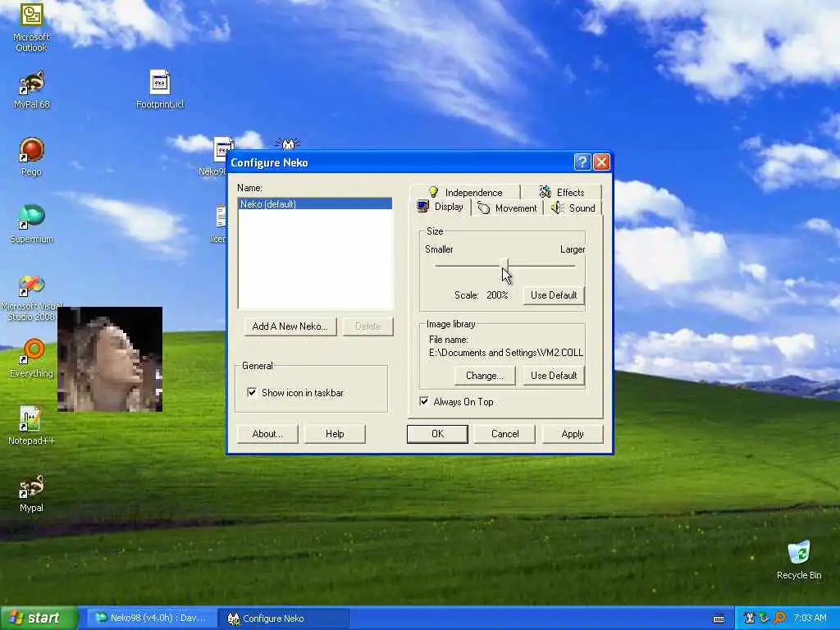Switch to the Independence tab
Image resolution: width=840 pixels, height=630 pixels.
(x=465, y=192)
